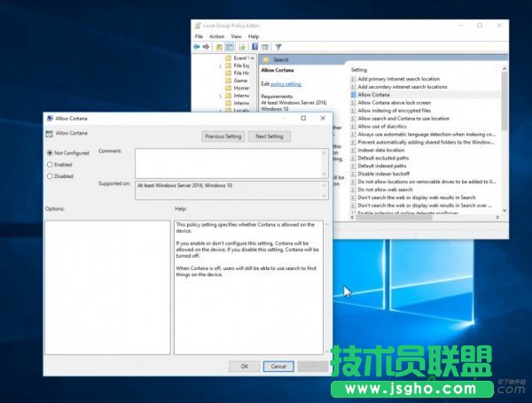Click the blue Help toolbar icon

coord(254,47)
